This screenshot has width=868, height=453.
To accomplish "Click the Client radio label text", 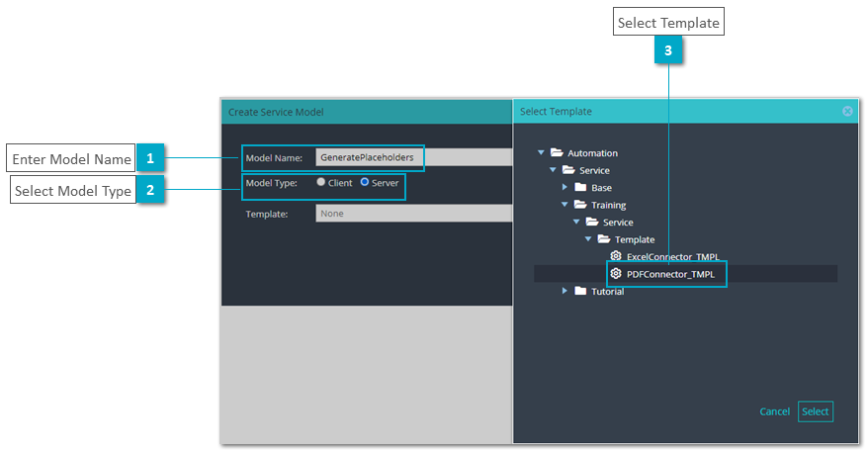I will tap(340, 183).
